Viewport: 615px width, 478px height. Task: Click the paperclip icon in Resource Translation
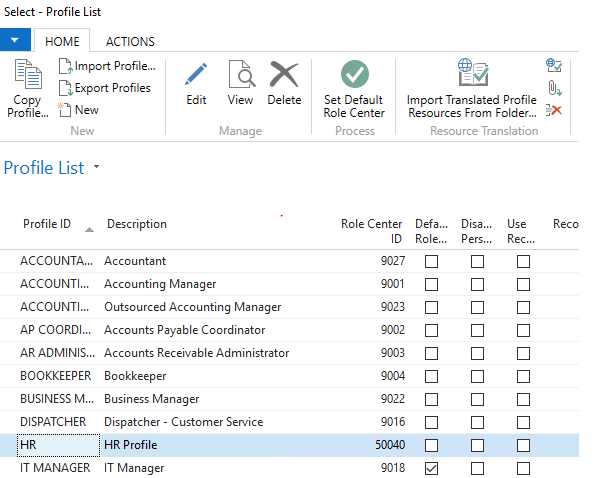554,88
